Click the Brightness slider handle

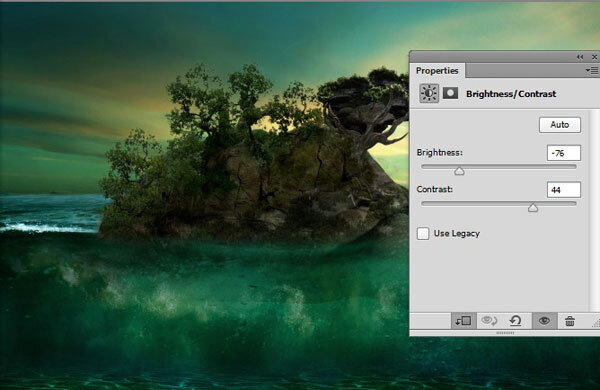pos(459,171)
